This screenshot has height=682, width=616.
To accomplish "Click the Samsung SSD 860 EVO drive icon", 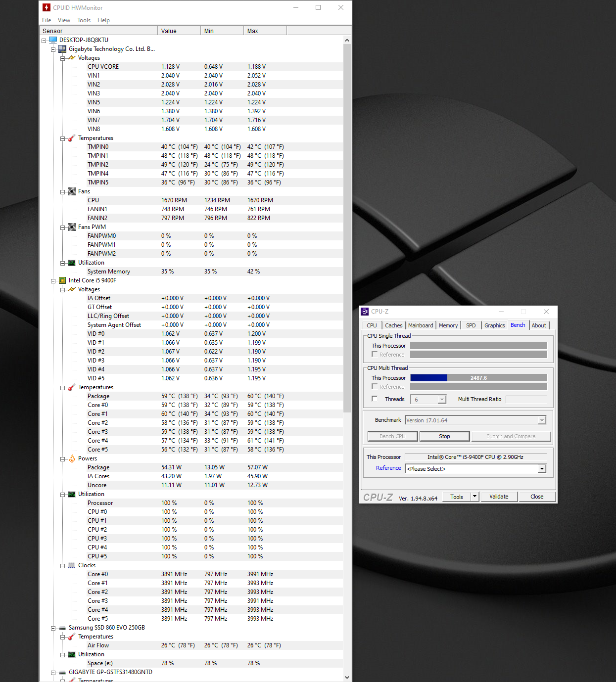I will [x=62, y=628].
